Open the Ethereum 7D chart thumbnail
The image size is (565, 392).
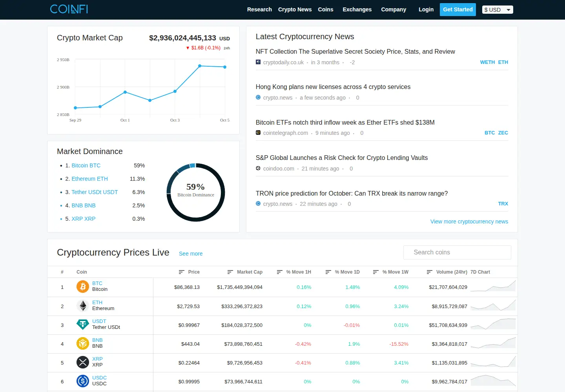pyautogui.click(x=493, y=305)
